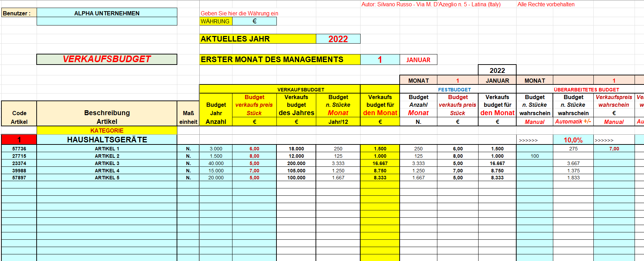
Task: Select the ARTIKEL 2 description cell
Action: (107, 156)
